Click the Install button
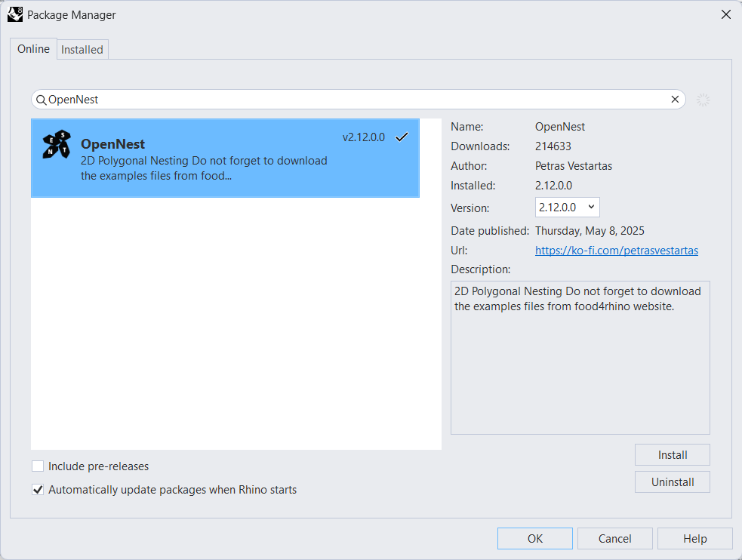 673,455
